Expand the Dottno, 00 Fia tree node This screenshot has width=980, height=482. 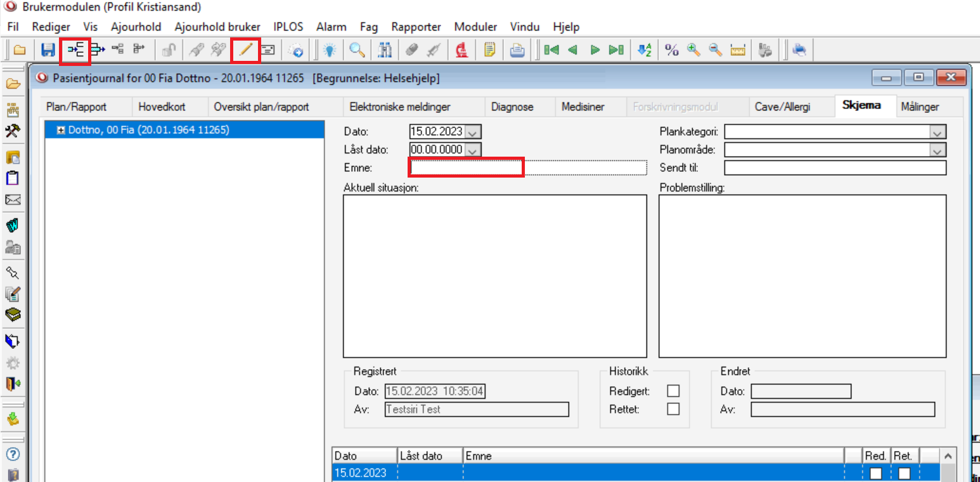coord(61,130)
